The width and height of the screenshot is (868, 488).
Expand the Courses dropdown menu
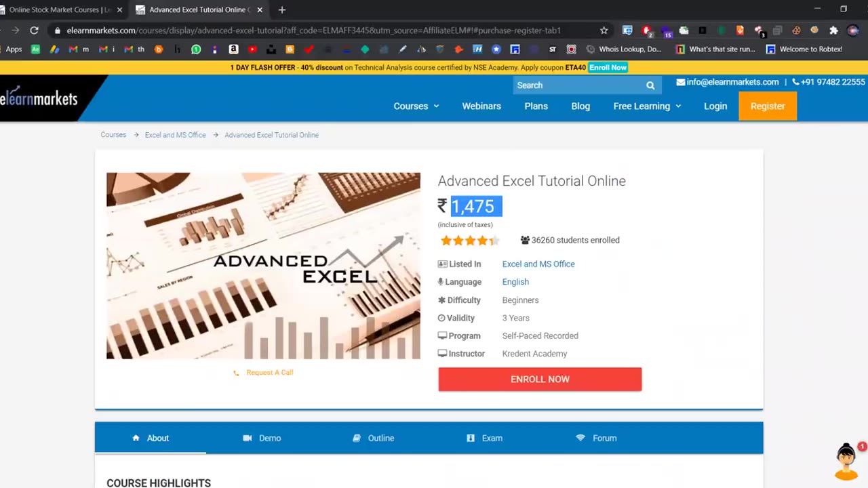click(x=416, y=106)
